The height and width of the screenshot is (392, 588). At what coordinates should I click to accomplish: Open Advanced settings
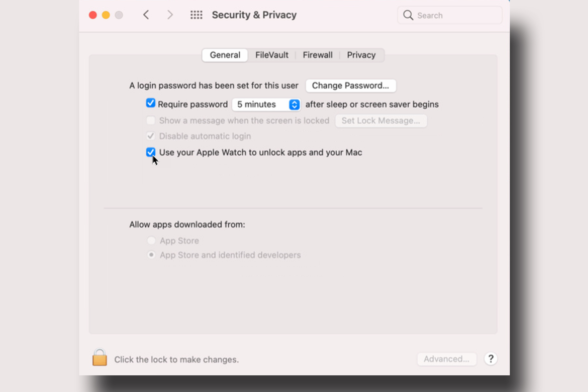[x=447, y=359]
